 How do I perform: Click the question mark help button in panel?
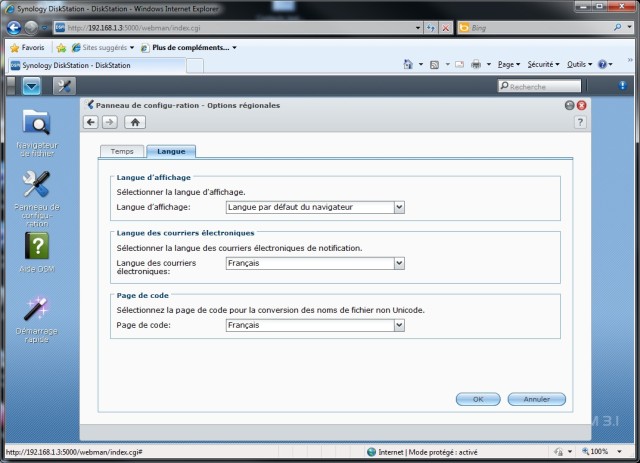(580, 122)
